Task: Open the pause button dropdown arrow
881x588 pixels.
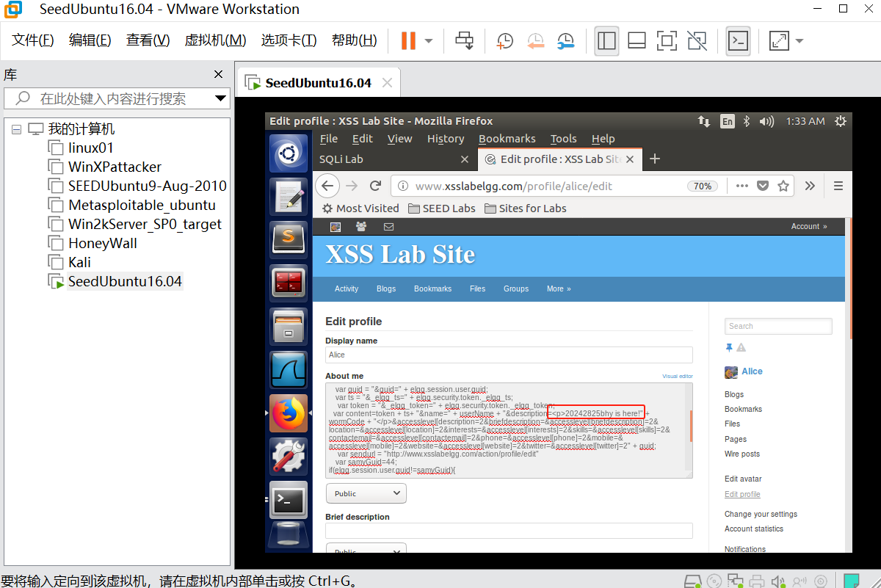Action: [x=429, y=41]
